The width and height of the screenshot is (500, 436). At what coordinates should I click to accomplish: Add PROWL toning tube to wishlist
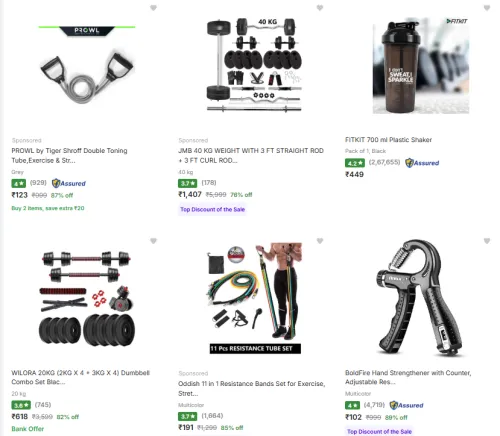(153, 8)
